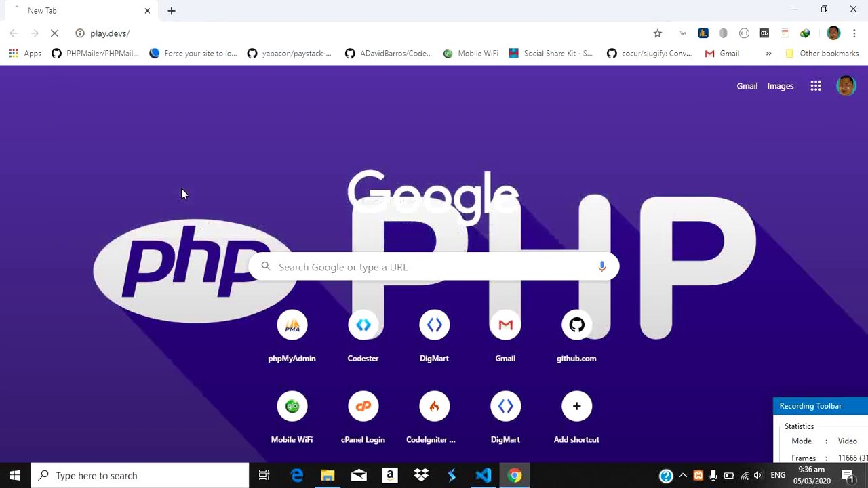The width and height of the screenshot is (868, 488).
Task: Open the Gmail bookmark in bookmarks bar
Action: [722, 54]
